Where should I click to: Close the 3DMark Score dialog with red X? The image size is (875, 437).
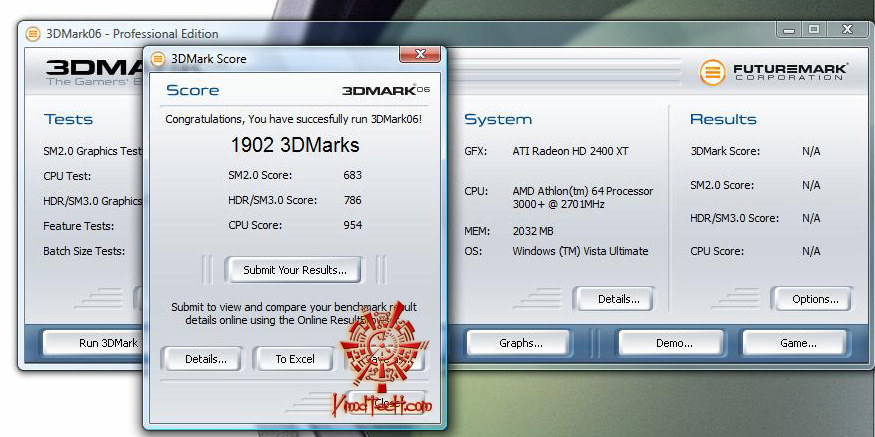[x=420, y=54]
